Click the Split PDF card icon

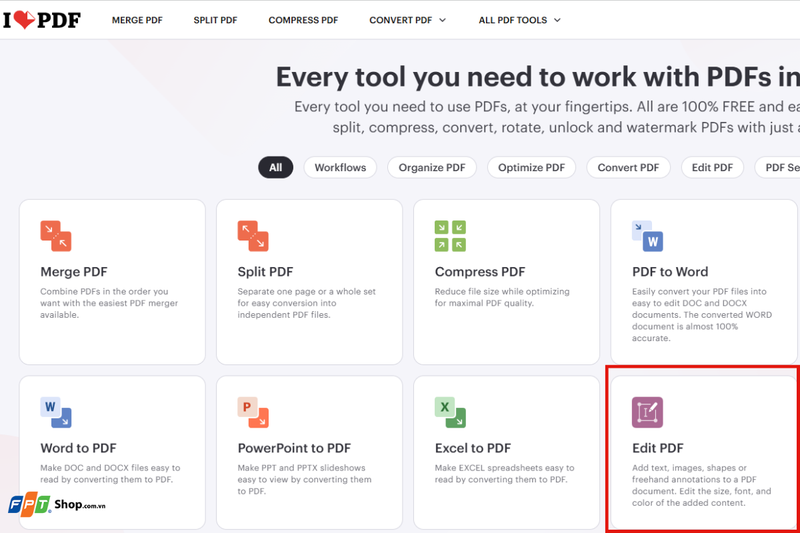pyautogui.click(x=253, y=236)
